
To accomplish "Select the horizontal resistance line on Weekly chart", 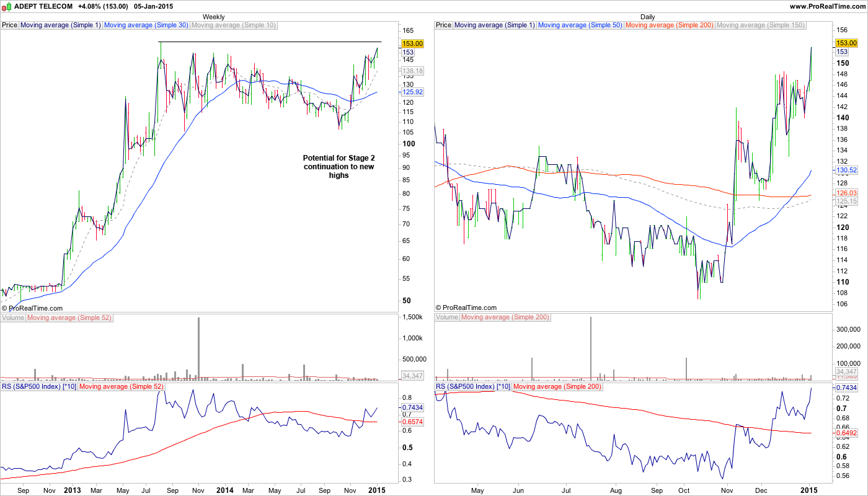I will (x=270, y=42).
